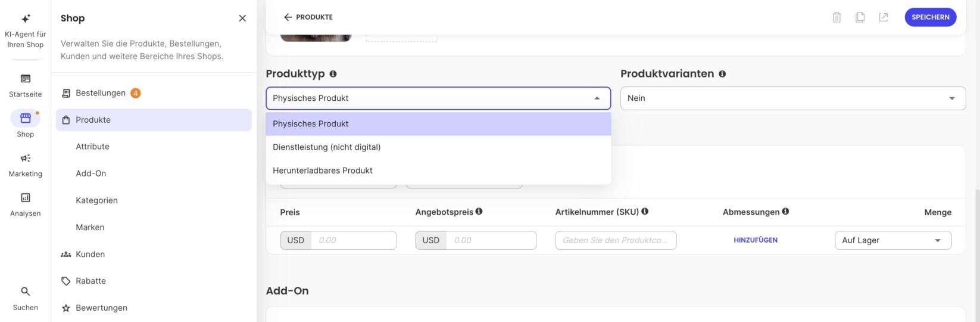Close the Shop side panel
Viewport: 980px width, 322px height.
click(x=242, y=18)
